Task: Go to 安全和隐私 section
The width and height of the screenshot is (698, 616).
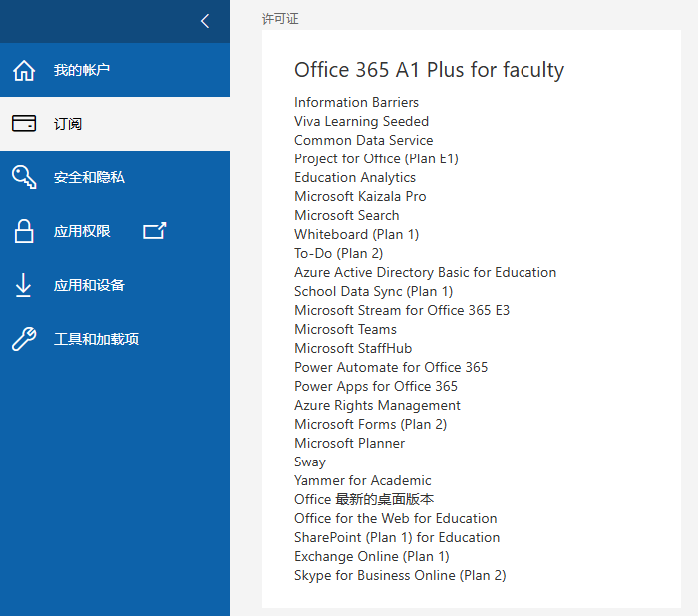Action: click(x=115, y=177)
